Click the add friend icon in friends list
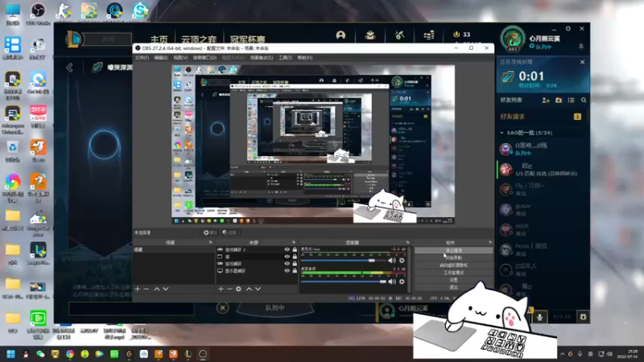The height and width of the screenshot is (362, 644). click(546, 100)
